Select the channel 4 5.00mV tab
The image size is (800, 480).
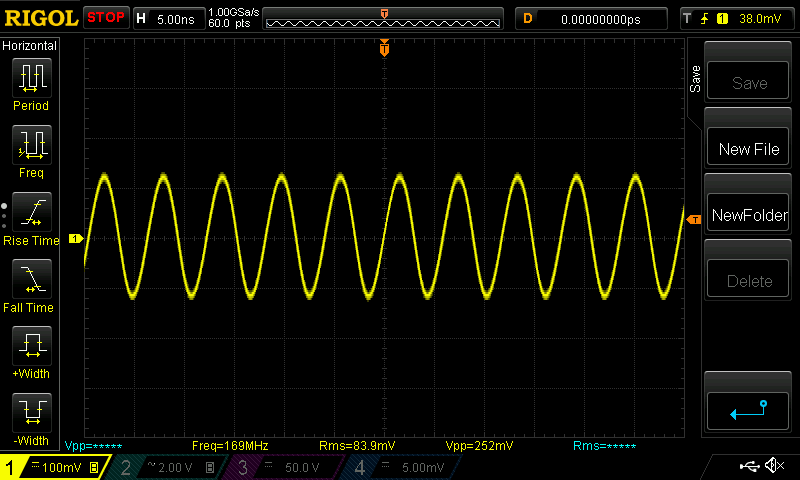tap(401, 467)
